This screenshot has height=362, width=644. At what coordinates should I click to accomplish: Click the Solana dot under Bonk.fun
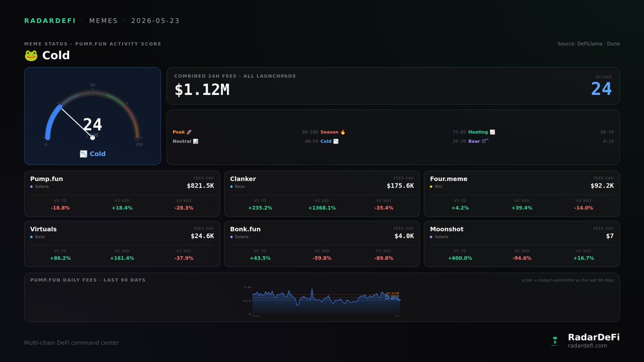(x=231, y=237)
